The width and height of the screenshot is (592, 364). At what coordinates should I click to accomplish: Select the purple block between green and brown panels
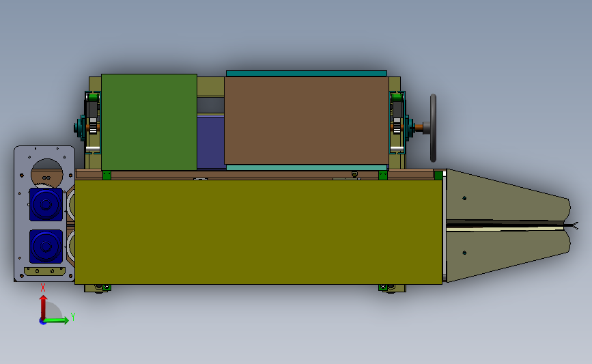(x=211, y=142)
